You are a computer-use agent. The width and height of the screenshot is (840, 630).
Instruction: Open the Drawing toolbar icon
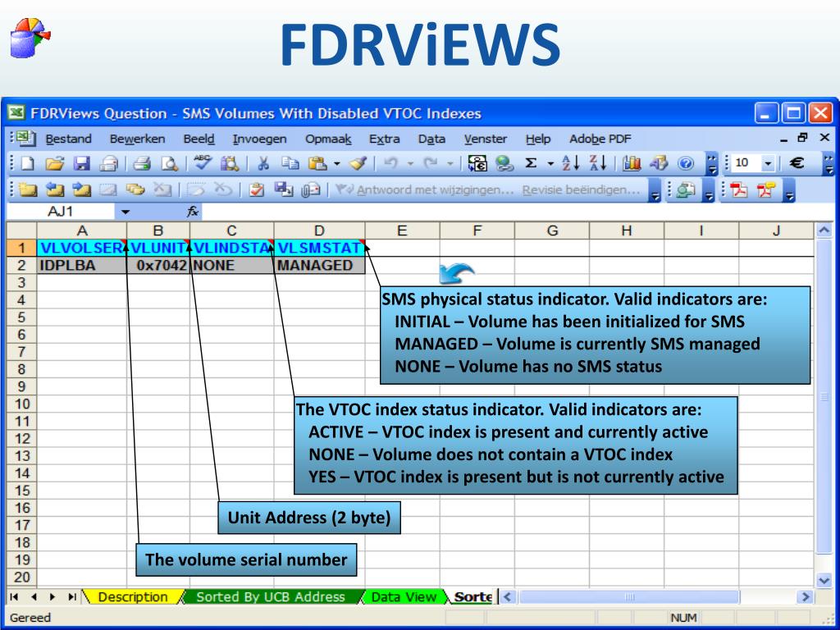coord(659,163)
